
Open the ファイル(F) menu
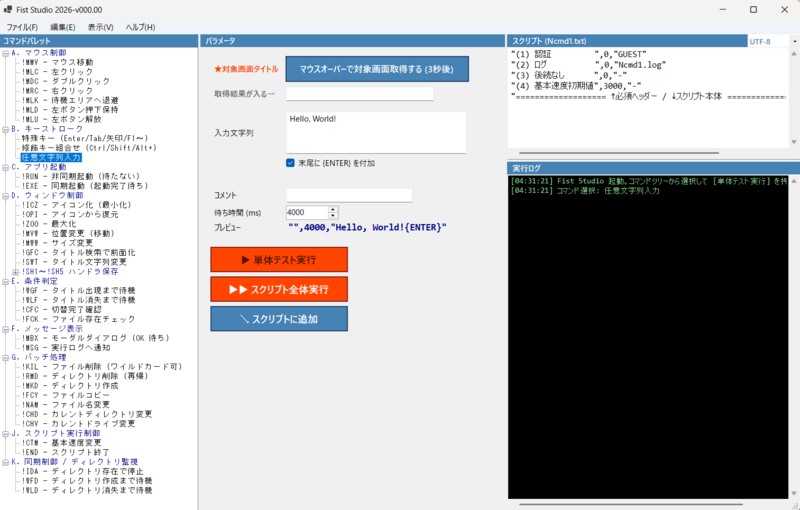[x=22, y=27]
